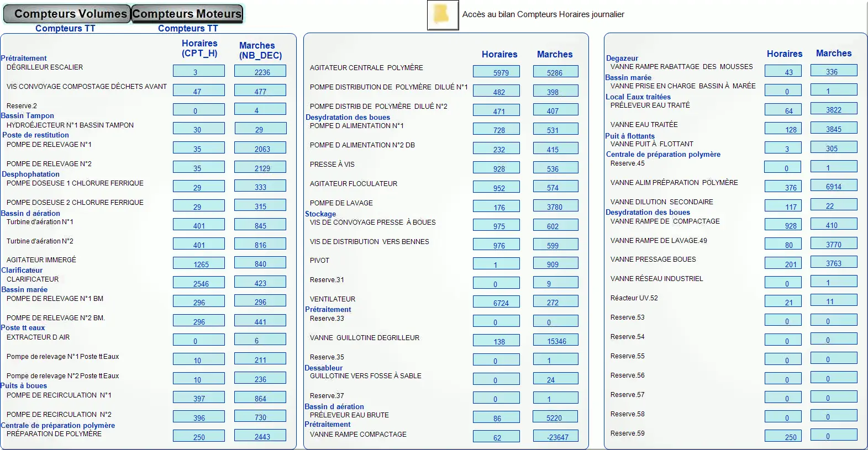The image size is (868, 450).
Task: Click the 'Desydratation des boues' heading in middle panel
Action: point(348,117)
